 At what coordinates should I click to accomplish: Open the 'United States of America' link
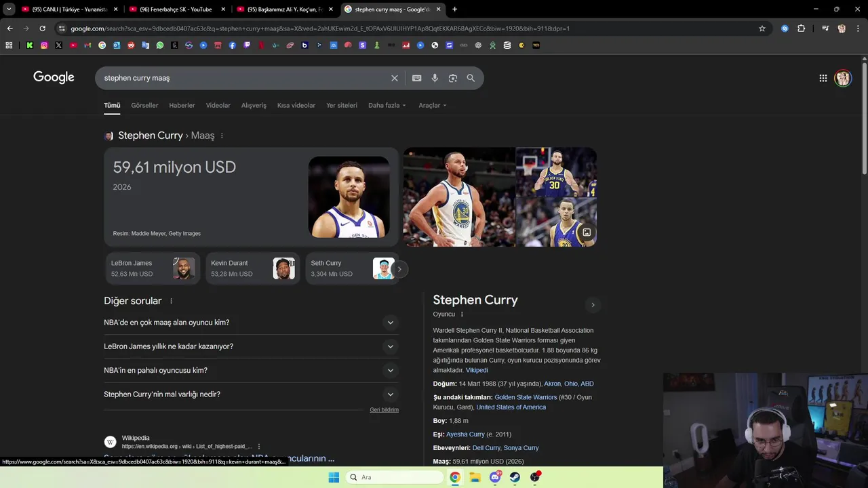click(x=511, y=407)
